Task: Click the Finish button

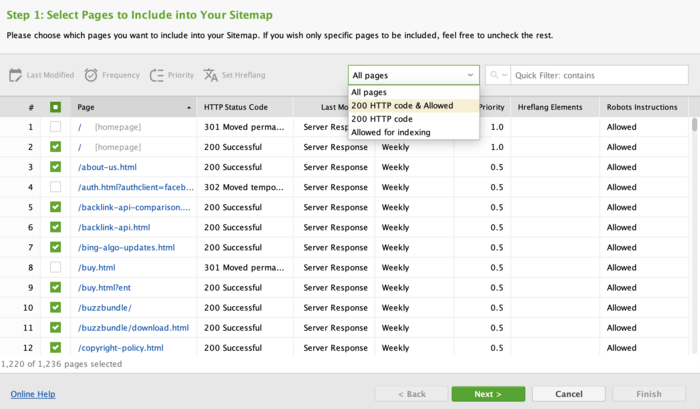Action: 649,394
